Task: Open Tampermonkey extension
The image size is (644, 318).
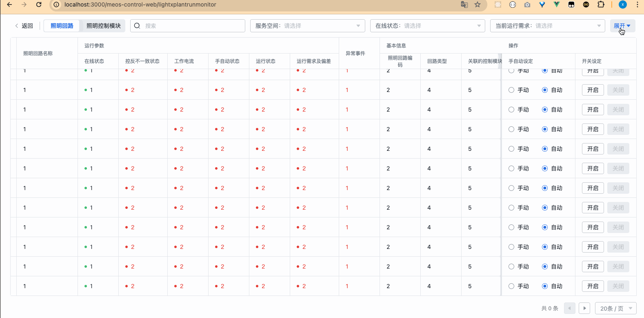Action: [x=571, y=4]
